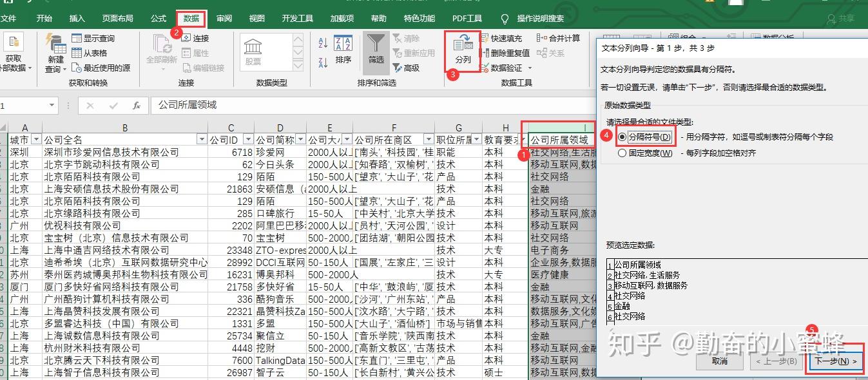868x380 pixels.
Task: Open the 文件 menu
Action: pyautogui.click(x=8, y=19)
